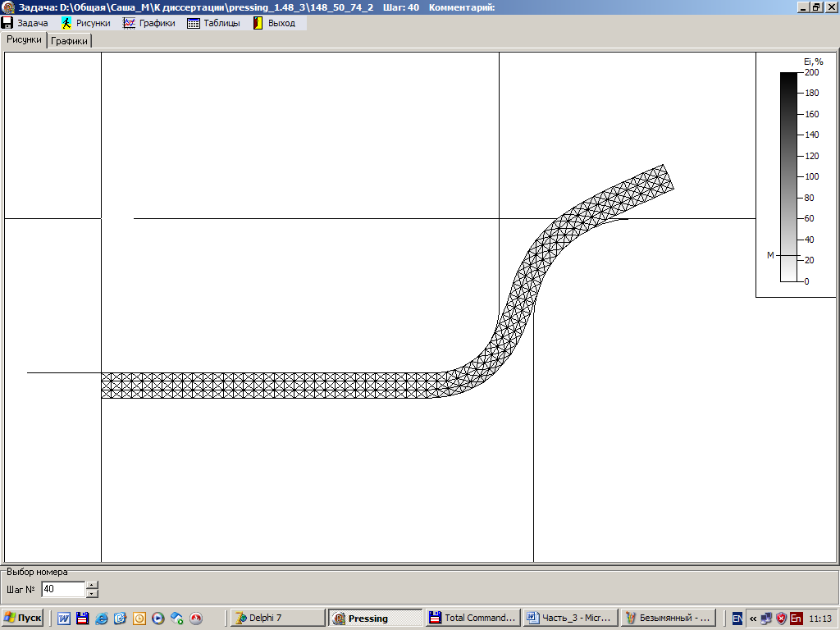This screenshot has width=840, height=630.
Task: Increase step number with up arrow
Action: [x=92, y=585]
